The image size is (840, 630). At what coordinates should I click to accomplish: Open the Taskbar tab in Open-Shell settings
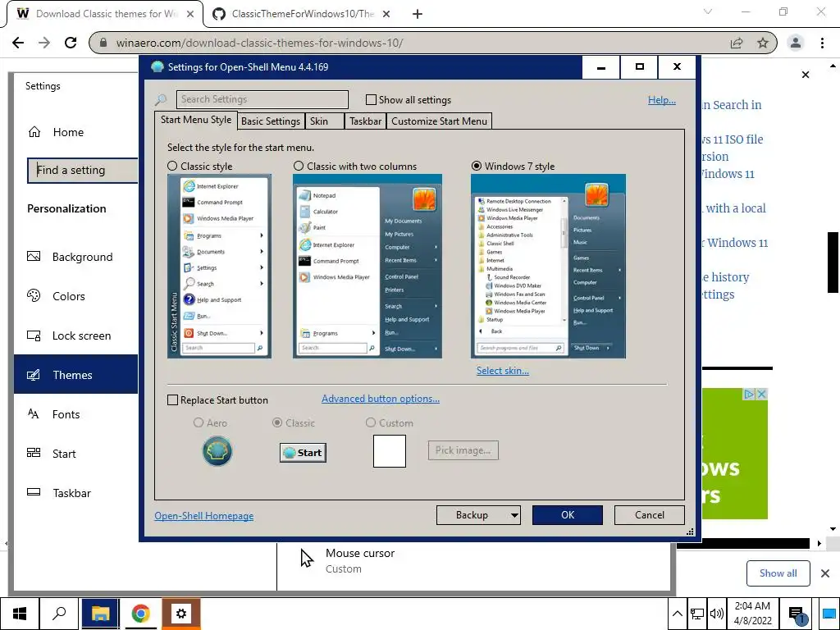pyautogui.click(x=365, y=121)
